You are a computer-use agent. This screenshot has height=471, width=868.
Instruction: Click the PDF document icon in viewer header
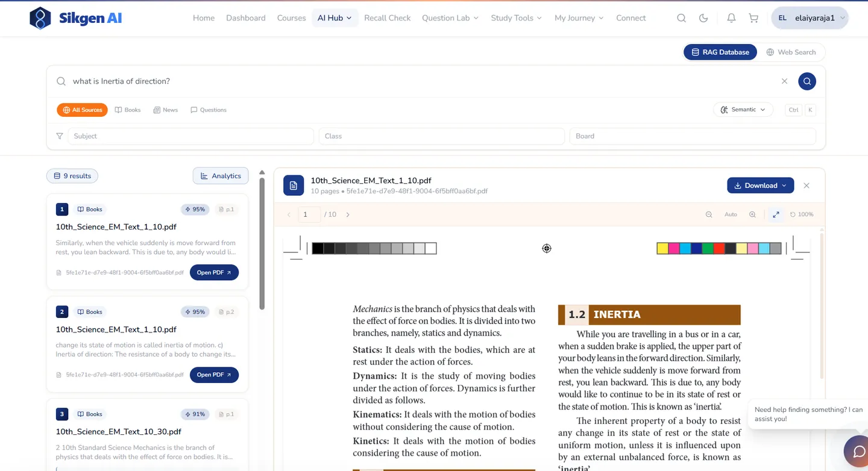(x=294, y=186)
